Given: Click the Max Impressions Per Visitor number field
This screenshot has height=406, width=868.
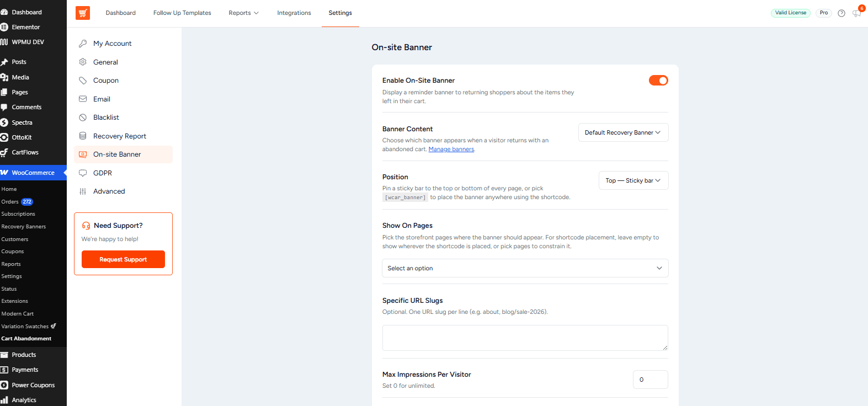Looking at the screenshot, I should 651,380.
